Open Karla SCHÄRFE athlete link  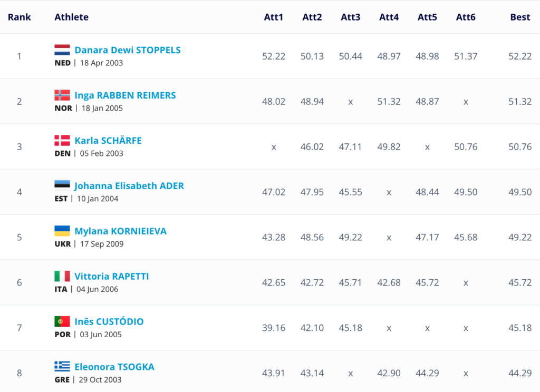click(108, 141)
